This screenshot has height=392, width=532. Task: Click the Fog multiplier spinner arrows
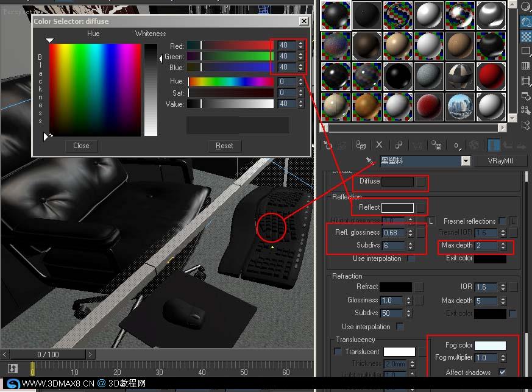[503, 358]
